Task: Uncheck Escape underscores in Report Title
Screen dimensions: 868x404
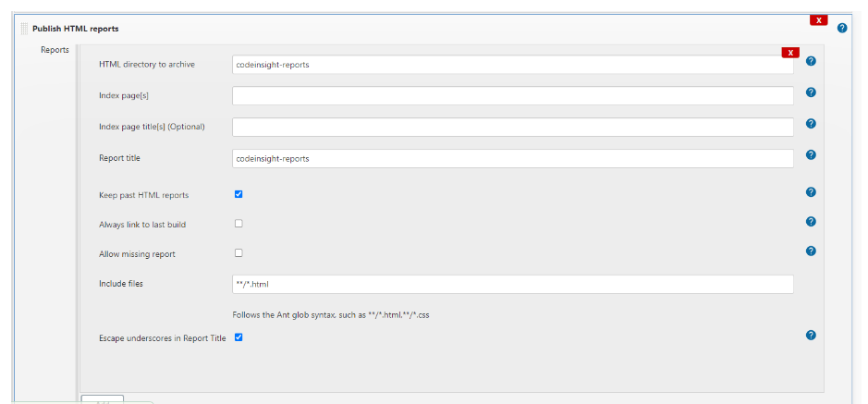Action: pos(238,337)
